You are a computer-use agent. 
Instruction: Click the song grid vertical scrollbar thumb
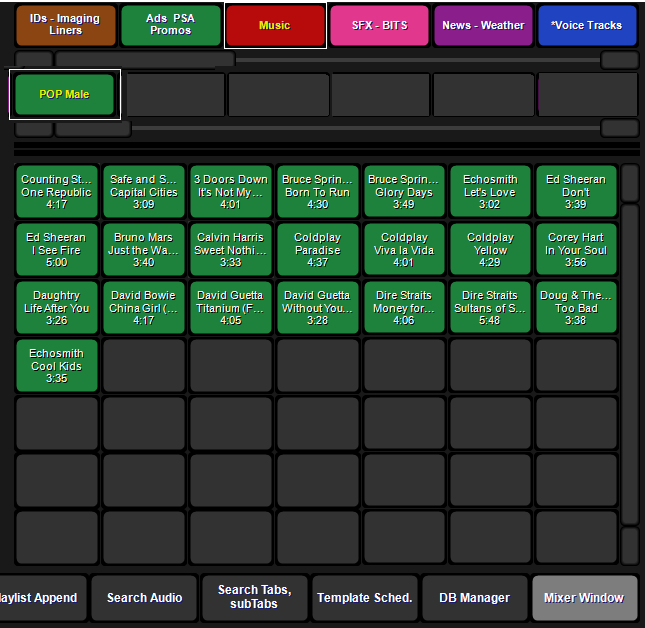pos(630,365)
